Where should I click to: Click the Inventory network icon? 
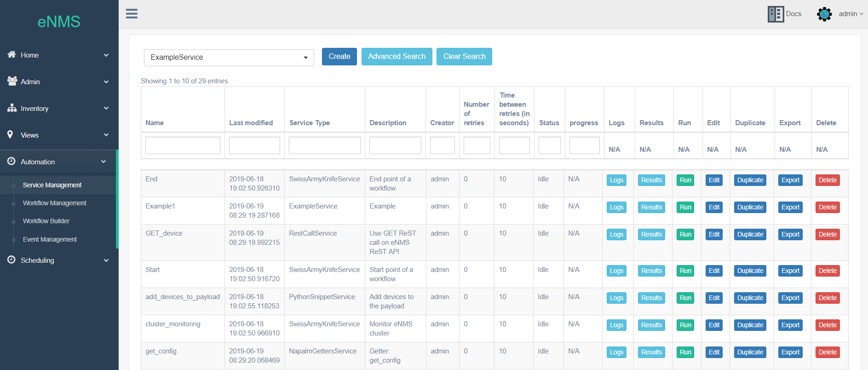pyautogui.click(x=12, y=108)
